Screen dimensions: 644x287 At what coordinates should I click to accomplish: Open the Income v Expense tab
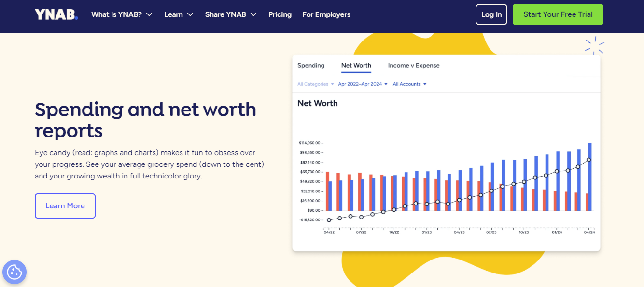tap(414, 65)
